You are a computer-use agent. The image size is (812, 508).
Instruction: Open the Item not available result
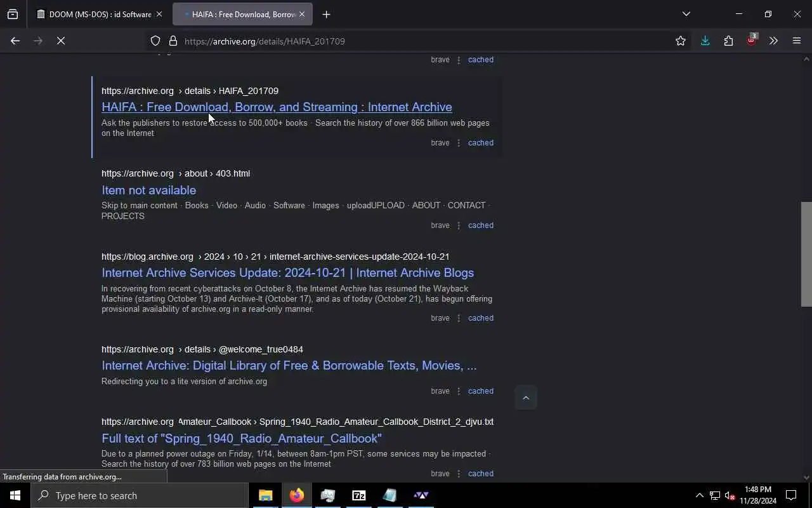point(148,190)
